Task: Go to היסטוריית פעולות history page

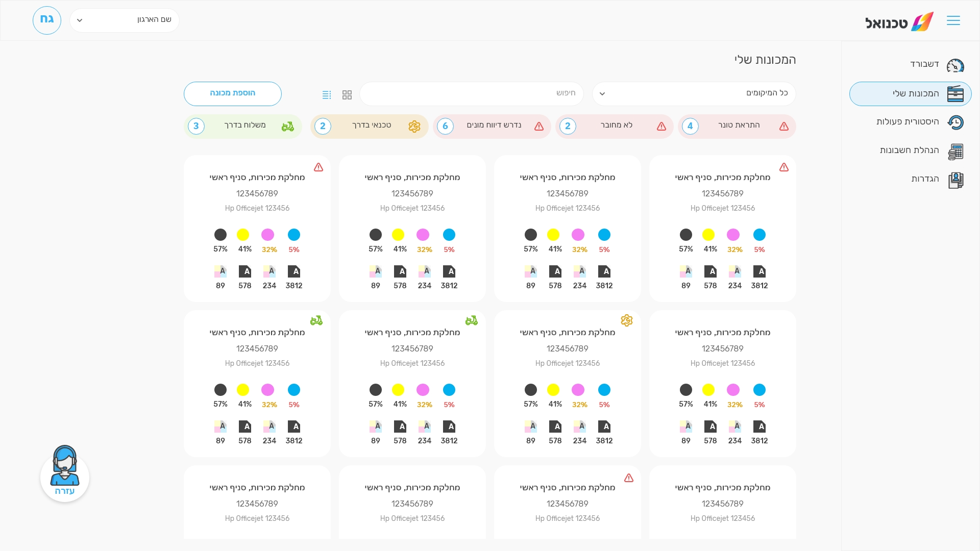Action: click(911, 122)
